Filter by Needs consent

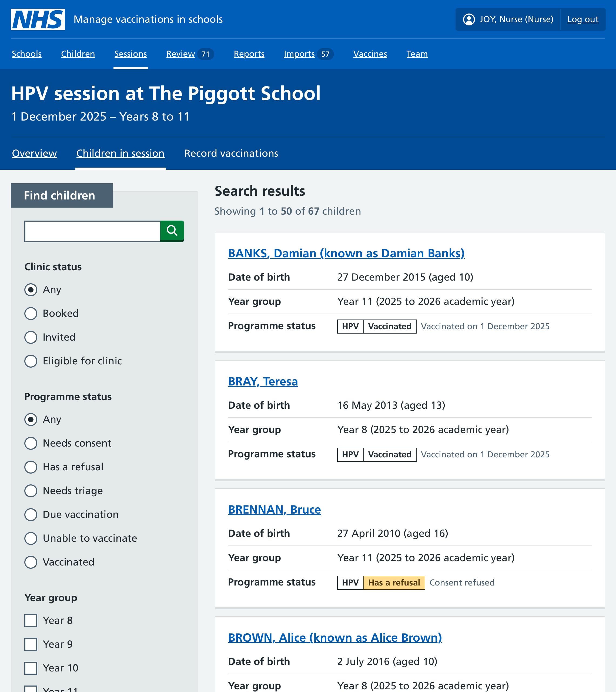pos(31,443)
